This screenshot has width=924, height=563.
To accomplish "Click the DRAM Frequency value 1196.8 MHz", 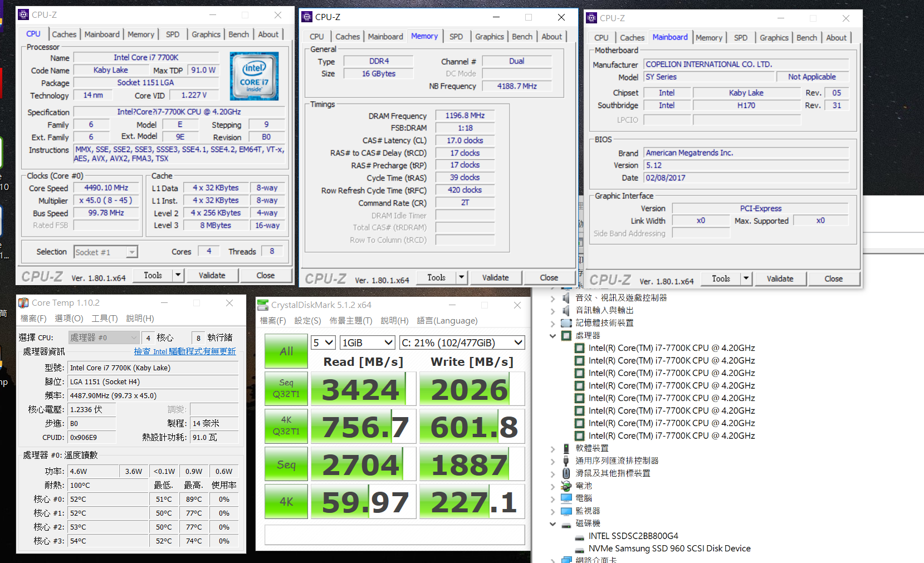I will pyautogui.click(x=465, y=116).
